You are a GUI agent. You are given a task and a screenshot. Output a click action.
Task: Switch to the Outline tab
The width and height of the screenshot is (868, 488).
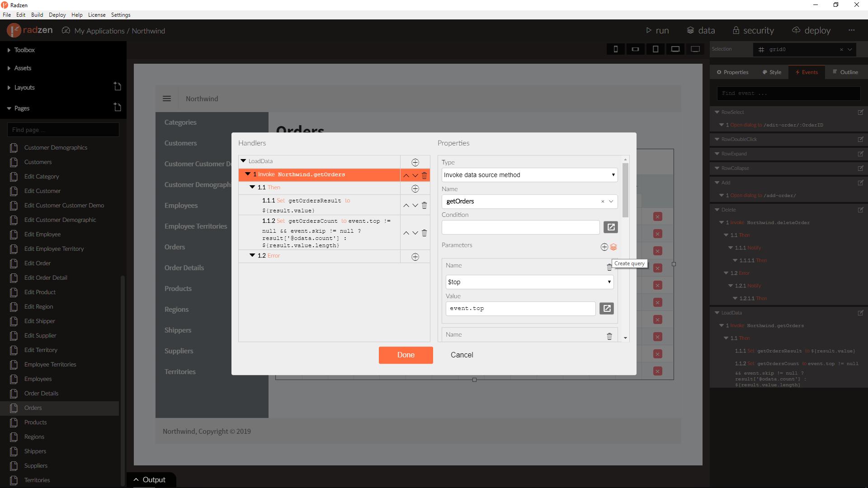(x=845, y=72)
